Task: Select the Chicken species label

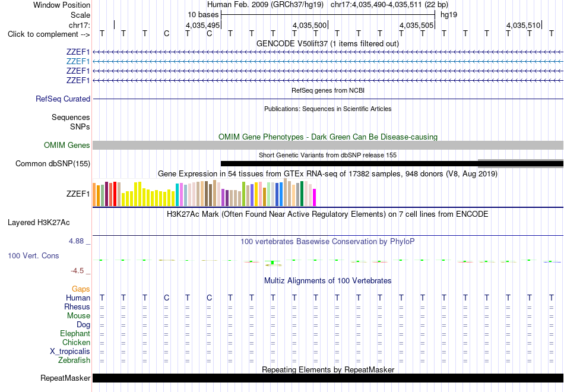Action: (76, 342)
